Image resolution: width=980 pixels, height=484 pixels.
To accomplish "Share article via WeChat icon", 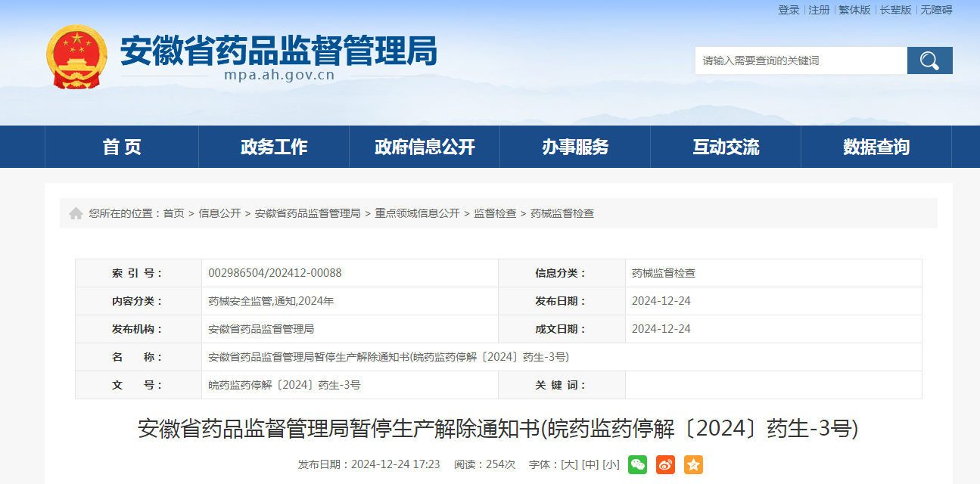I will pos(637,464).
